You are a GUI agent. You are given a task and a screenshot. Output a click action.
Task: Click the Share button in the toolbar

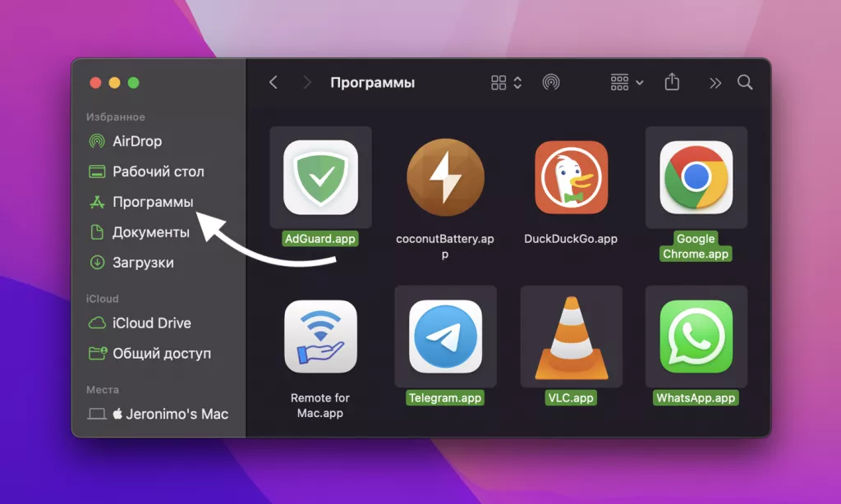coord(672,82)
